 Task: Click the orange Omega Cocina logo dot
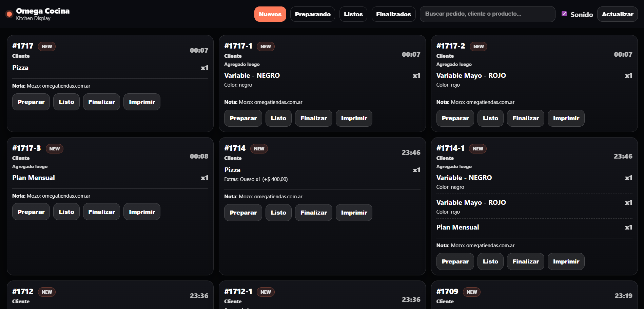(x=9, y=14)
